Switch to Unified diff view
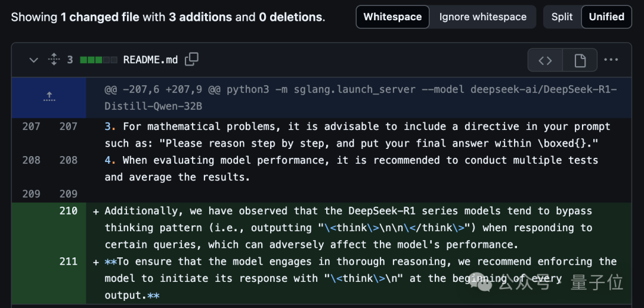This screenshot has width=644, height=308. (606, 17)
